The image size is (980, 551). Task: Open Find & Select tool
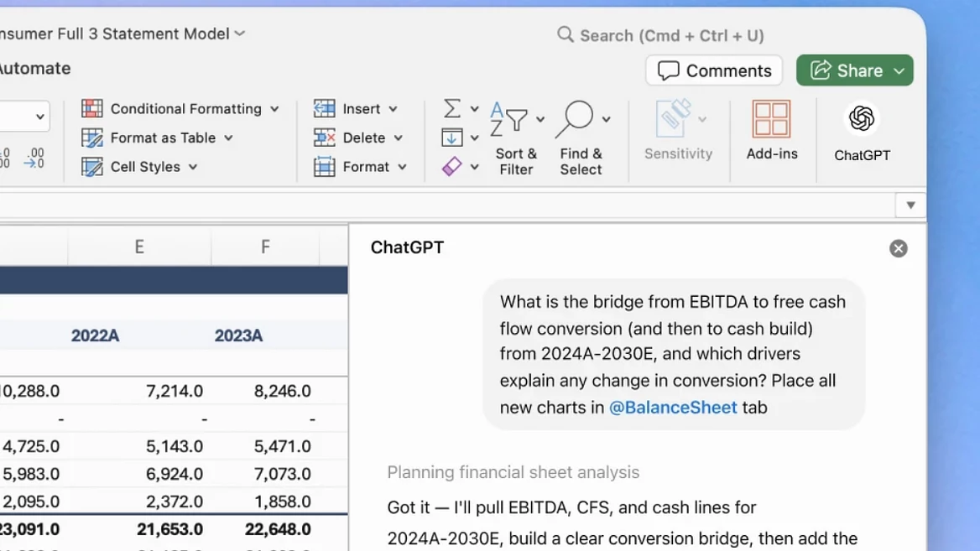[581, 138]
